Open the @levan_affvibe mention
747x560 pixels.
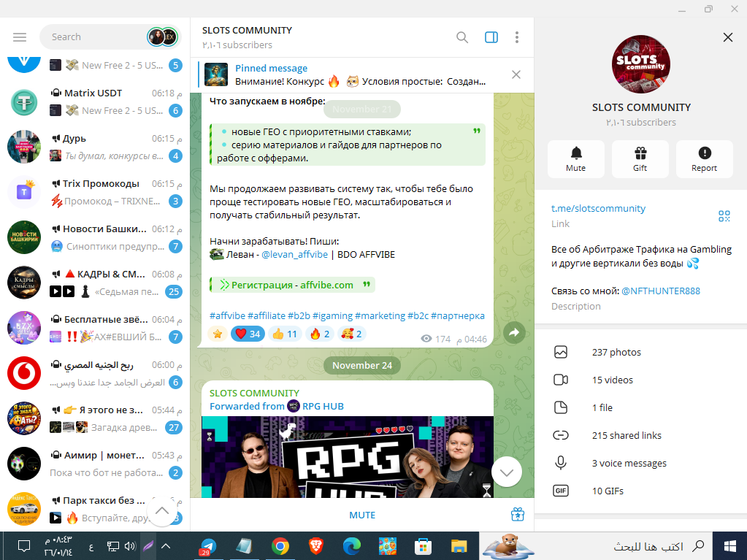[x=294, y=255]
